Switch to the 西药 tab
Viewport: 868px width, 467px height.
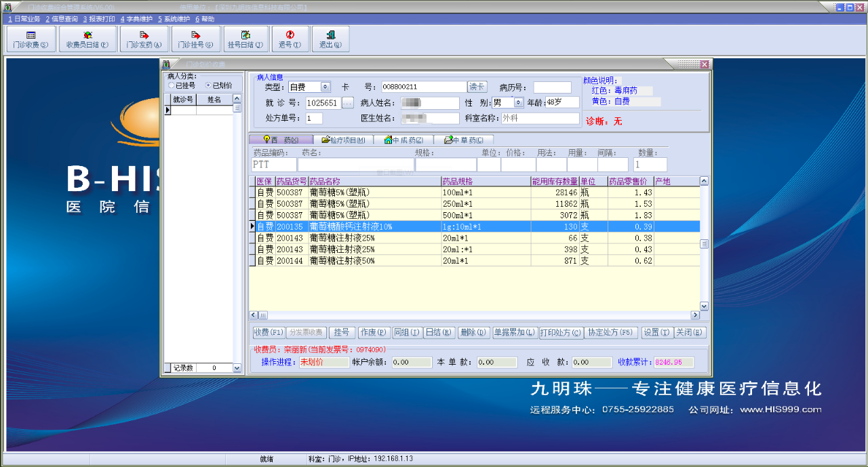click(280, 140)
